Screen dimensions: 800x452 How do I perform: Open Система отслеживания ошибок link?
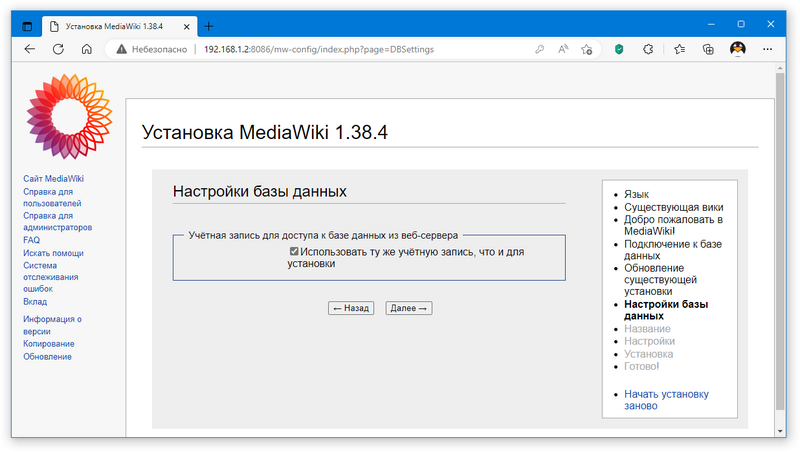point(51,277)
